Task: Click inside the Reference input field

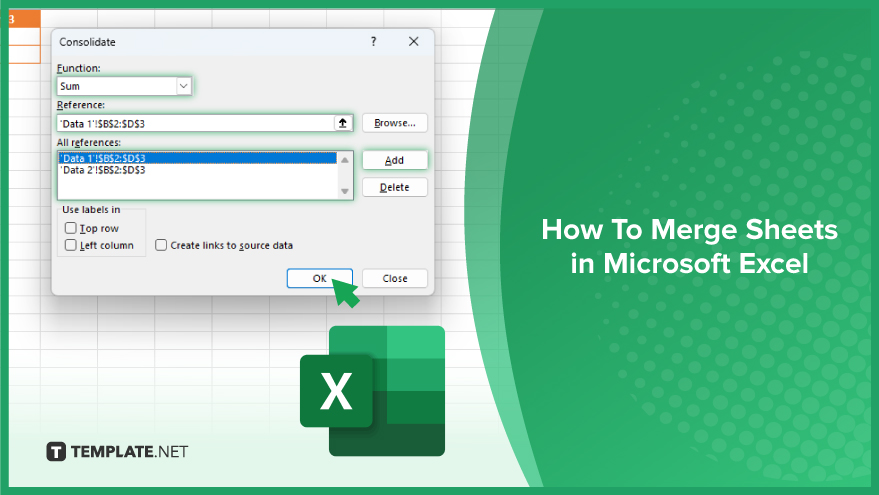Action: [196, 123]
